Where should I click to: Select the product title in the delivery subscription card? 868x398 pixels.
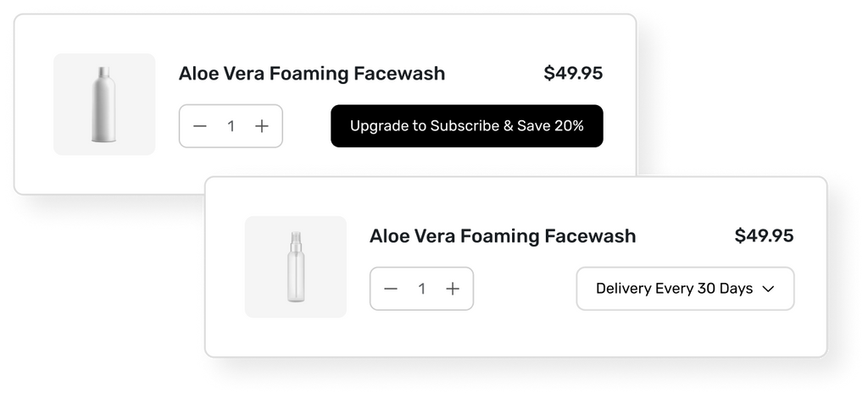pyautogui.click(x=502, y=236)
